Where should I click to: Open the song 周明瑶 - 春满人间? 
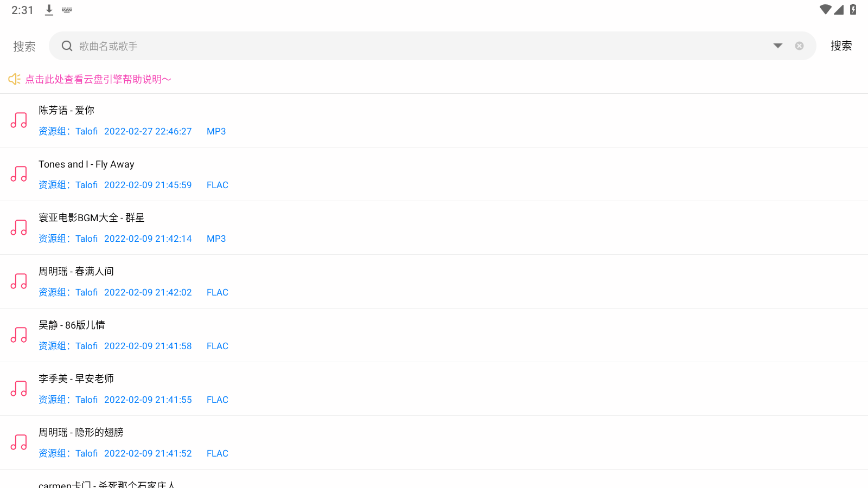click(76, 271)
